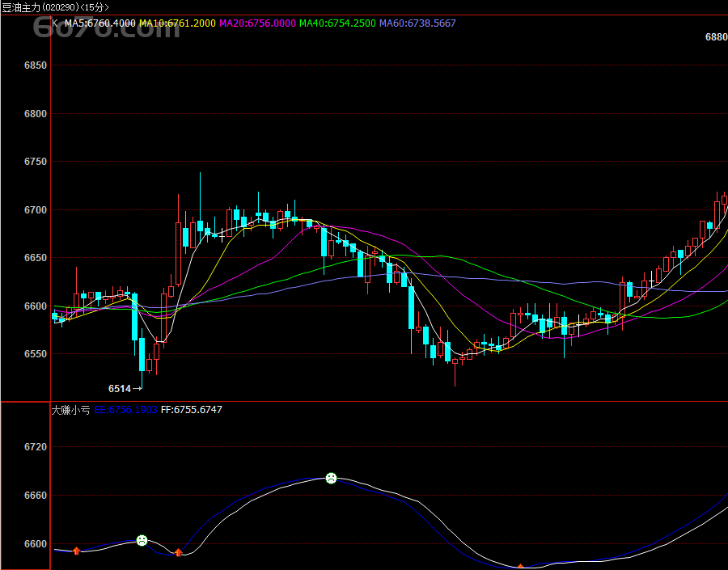The image size is (728, 570).
Task: Click the FF:6755.6747 value label
Action: pos(191,410)
